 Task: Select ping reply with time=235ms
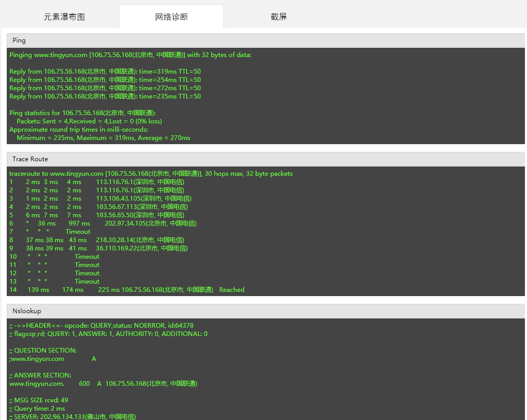click(105, 96)
